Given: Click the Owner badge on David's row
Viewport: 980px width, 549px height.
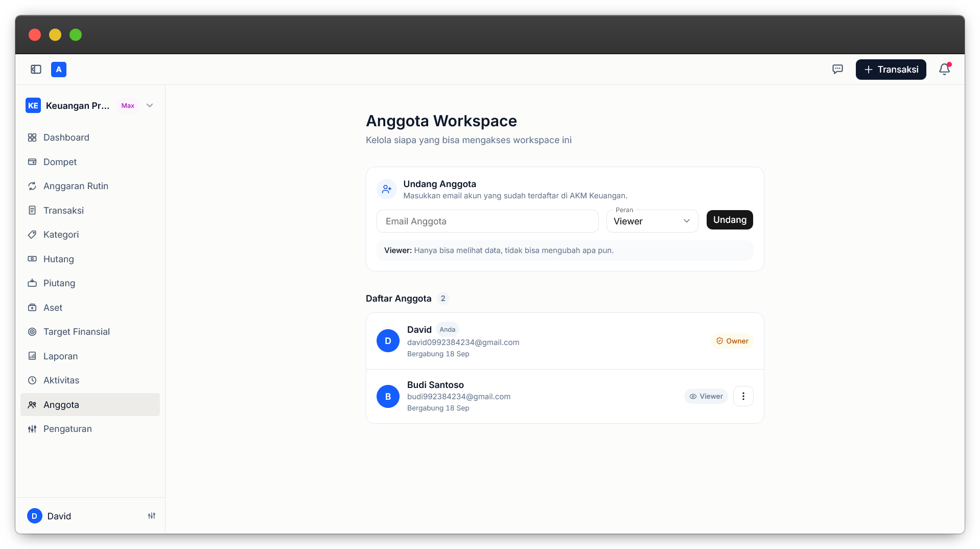Looking at the screenshot, I should point(732,341).
